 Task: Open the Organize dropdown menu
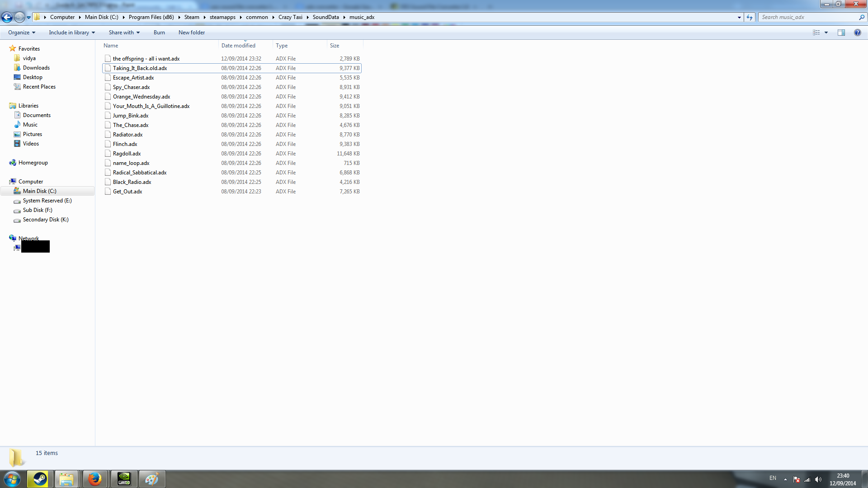point(21,33)
